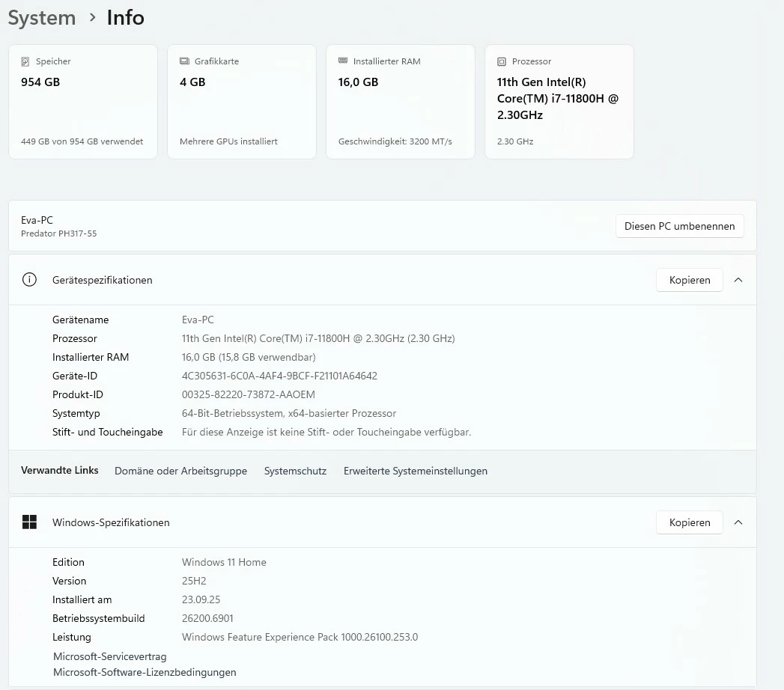Click the Grafikkarte card icon
Screen dimensions: 784x690
click(184, 61)
